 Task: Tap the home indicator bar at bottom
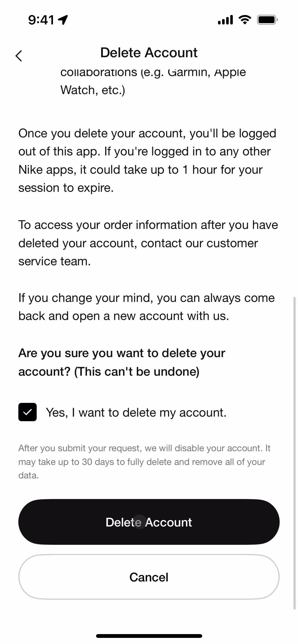149,636
